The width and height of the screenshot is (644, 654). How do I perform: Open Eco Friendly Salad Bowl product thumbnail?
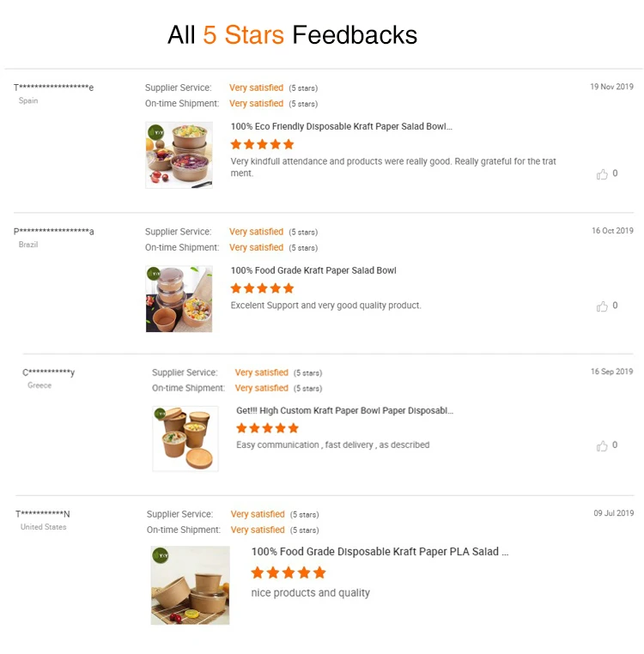[x=179, y=155]
